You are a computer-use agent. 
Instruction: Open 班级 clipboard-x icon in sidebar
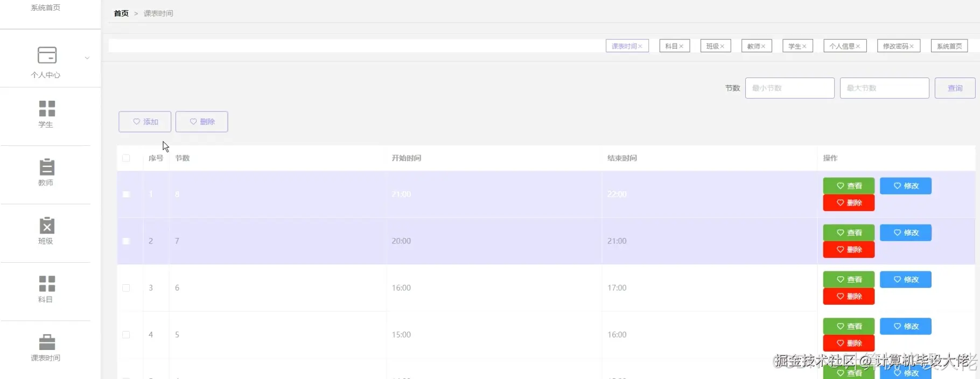(47, 225)
